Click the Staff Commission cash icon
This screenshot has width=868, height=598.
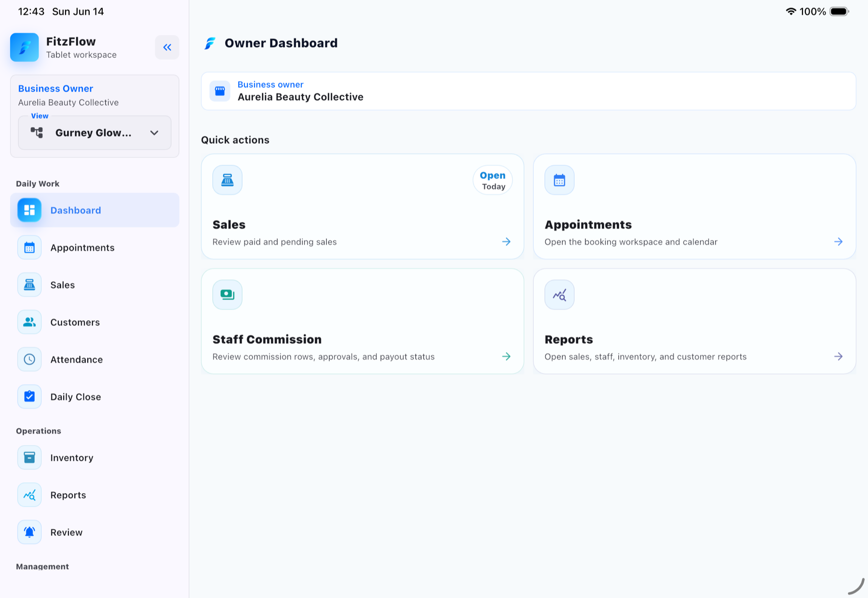pos(228,295)
